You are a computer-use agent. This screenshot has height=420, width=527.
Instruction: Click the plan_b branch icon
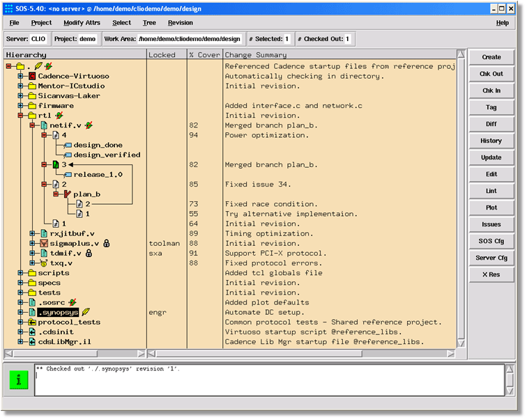[67, 194]
